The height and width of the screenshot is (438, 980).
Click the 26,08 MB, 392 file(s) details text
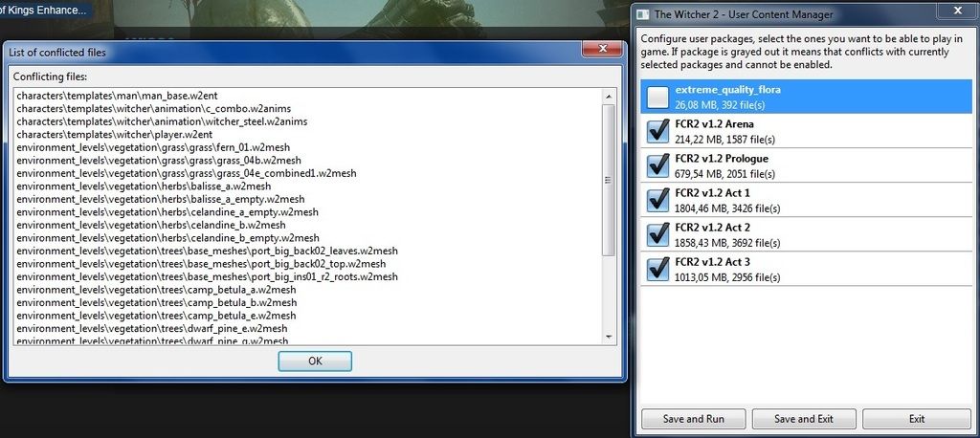pos(720,105)
